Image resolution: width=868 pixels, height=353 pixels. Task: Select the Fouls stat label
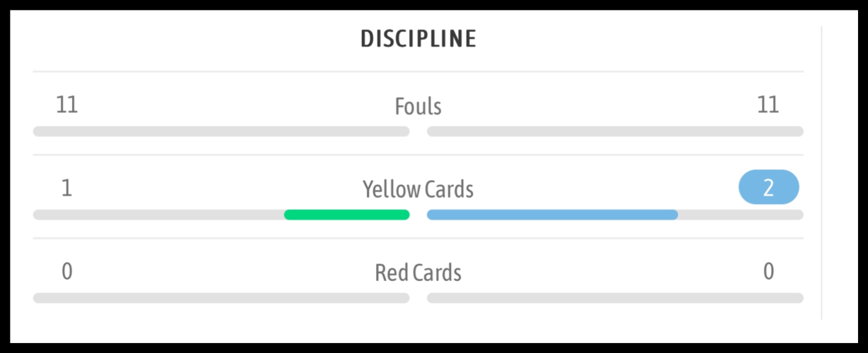(x=418, y=107)
